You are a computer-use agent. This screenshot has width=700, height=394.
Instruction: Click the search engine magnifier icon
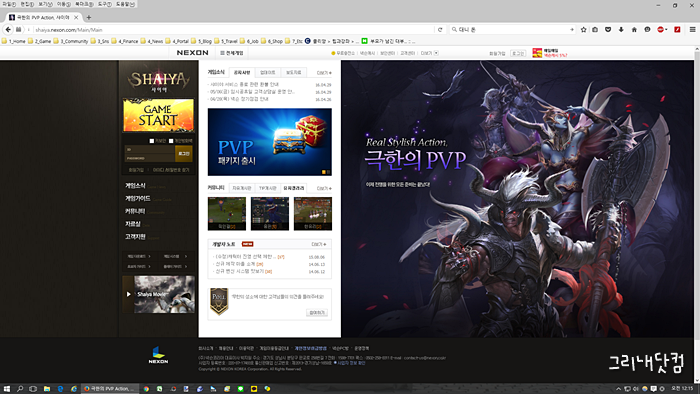(454, 29)
